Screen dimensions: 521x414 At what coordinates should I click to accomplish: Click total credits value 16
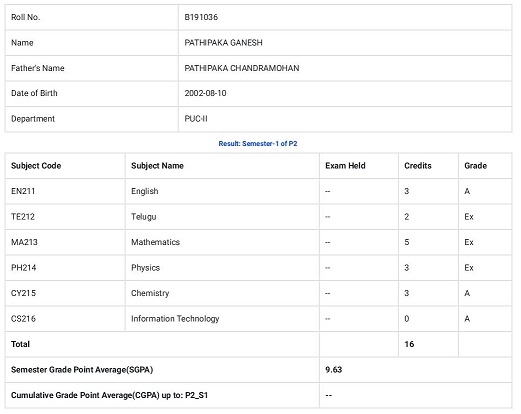(409, 344)
